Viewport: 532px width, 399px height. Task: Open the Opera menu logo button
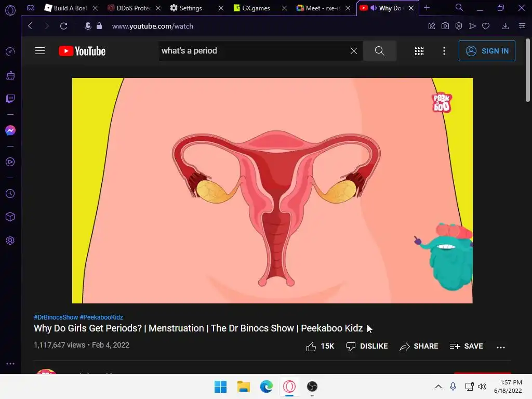(10, 10)
